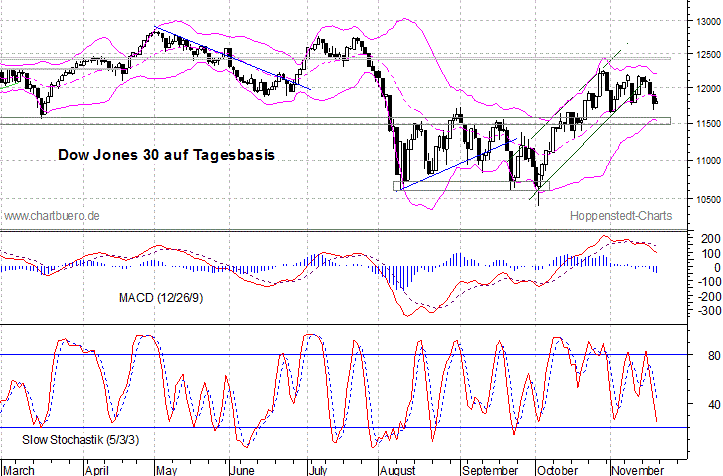Click the September label on time axis
The image size is (723, 476).
[490, 470]
